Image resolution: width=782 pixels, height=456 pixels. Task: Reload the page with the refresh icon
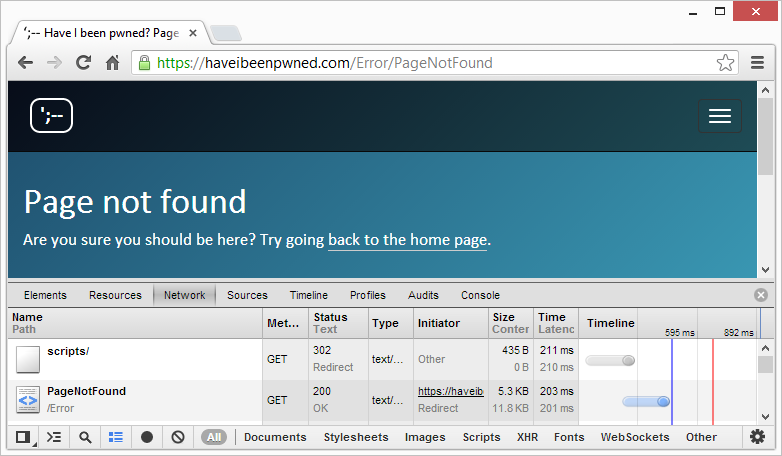83,62
